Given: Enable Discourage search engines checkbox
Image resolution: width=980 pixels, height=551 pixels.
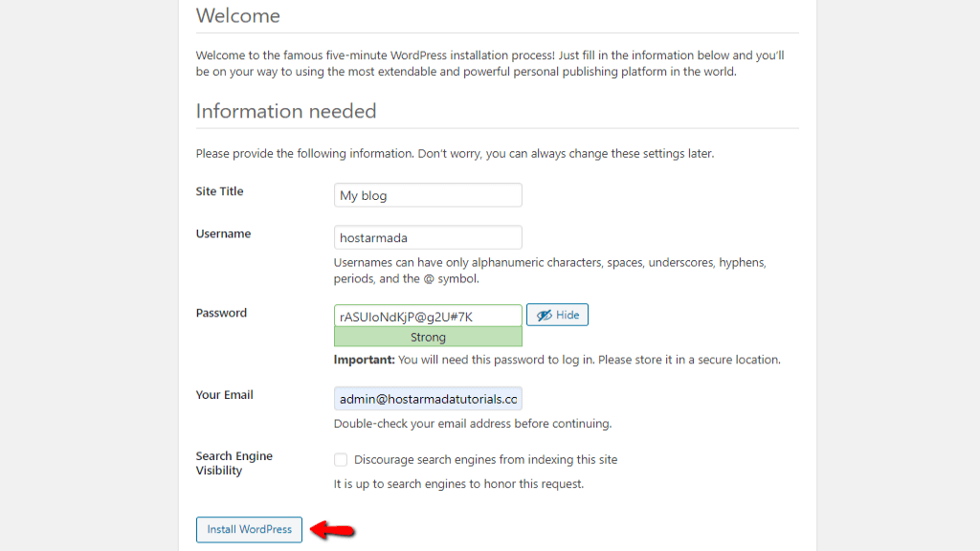Looking at the screenshot, I should coord(341,460).
